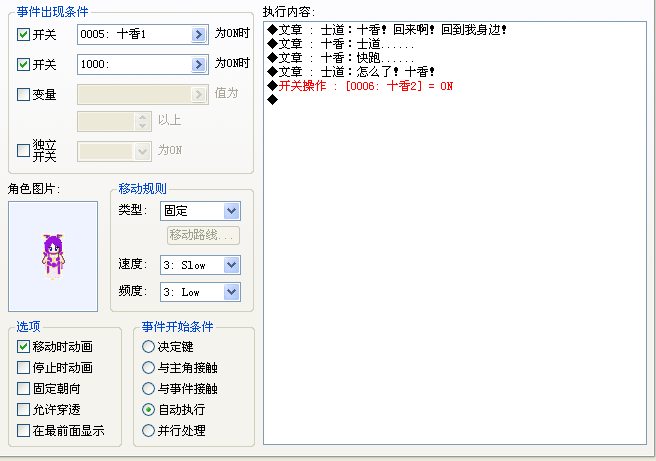This screenshot has height=461, width=656.
Task: Uncheck the 移动时动画 option
Action: pos(23,346)
